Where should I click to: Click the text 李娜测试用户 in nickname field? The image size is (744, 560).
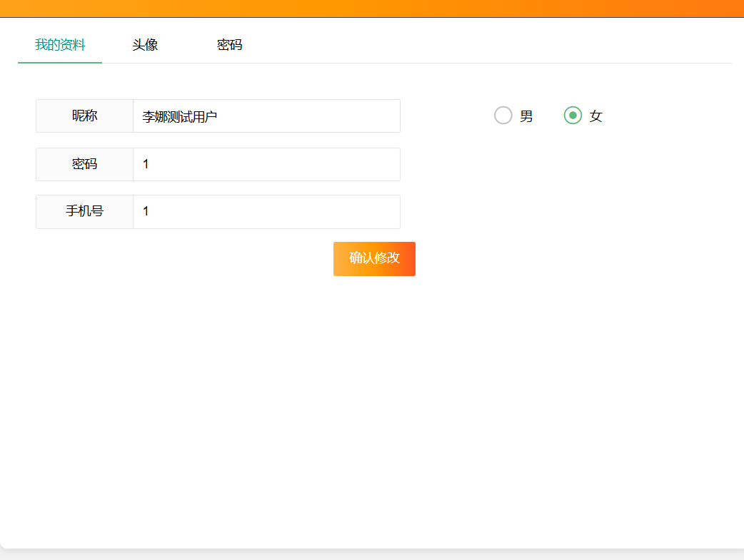coord(180,117)
